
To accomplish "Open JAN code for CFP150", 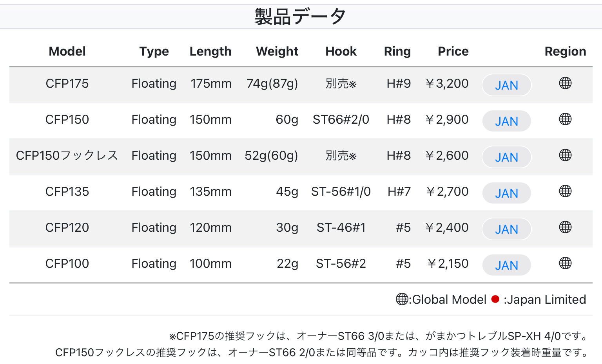I will pos(506,121).
